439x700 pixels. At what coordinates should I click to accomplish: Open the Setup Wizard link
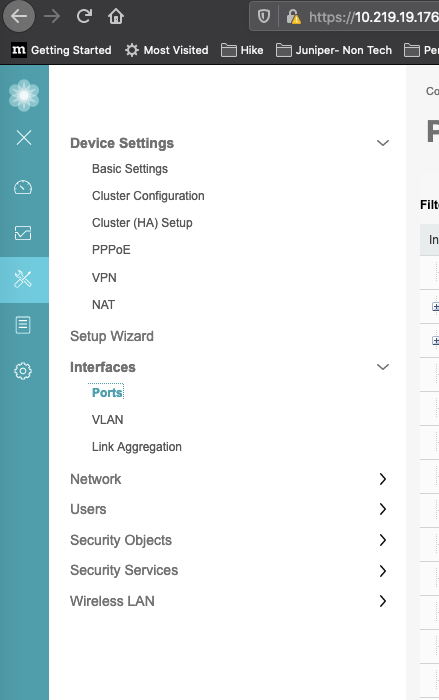click(x=112, y=336)
